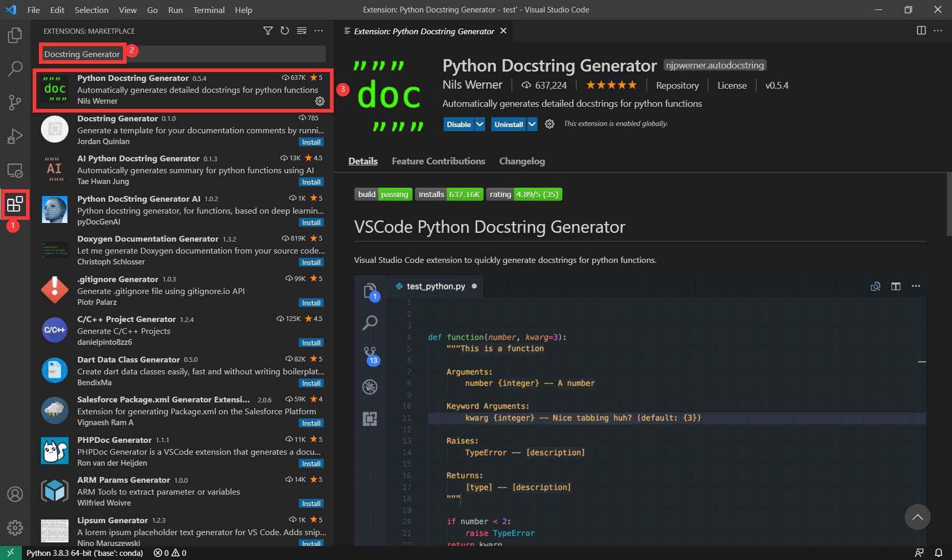952x560 pixels.
Task: Select Lipsum Generator in extensions list
Action: [x=183, y=531]
